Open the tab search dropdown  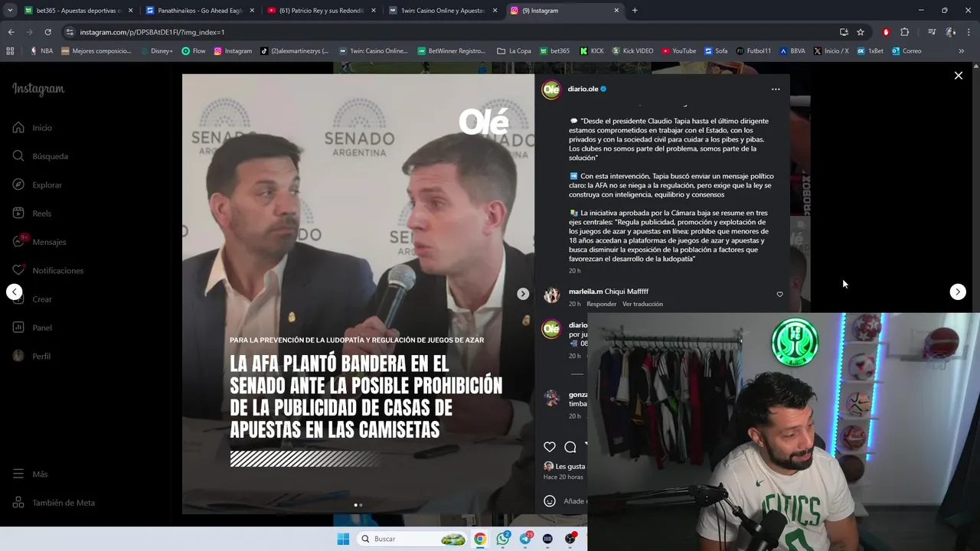(x=10, y=11)
